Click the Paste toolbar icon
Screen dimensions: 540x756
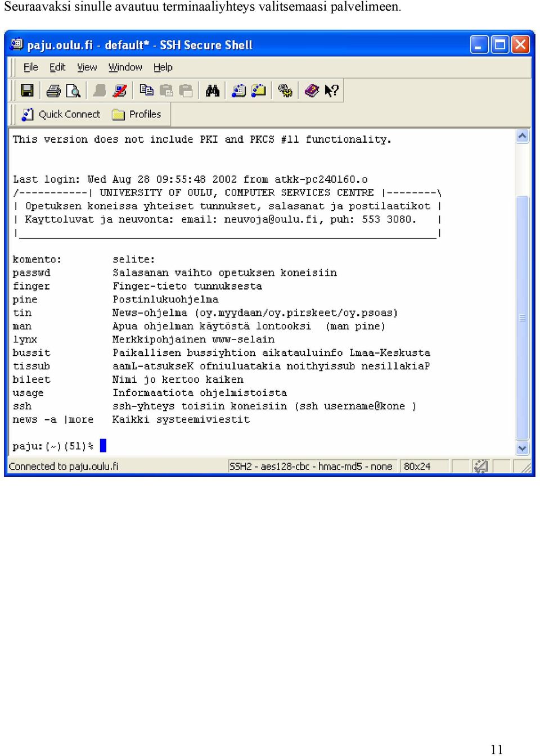166,90
